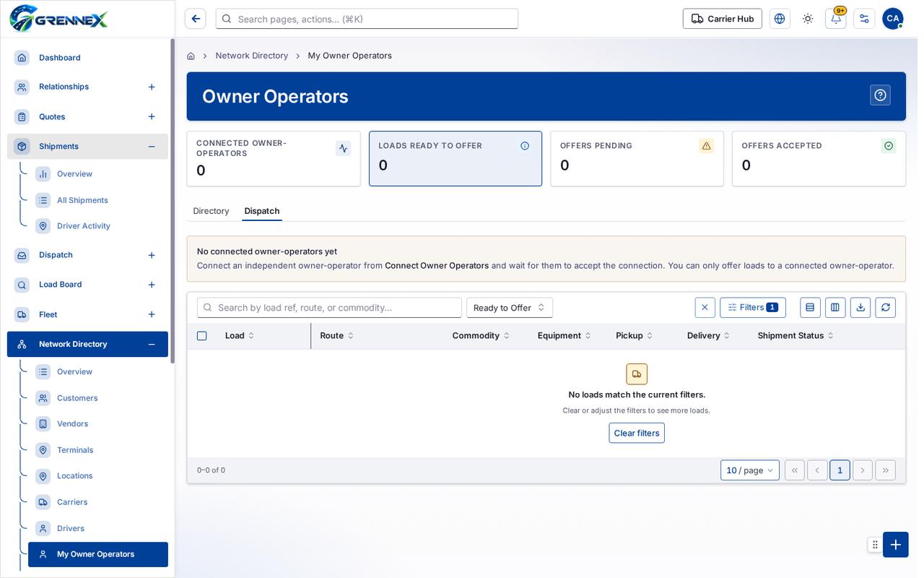
Task: Open Dashboard in the sidebar
Action: click(87, 58)
